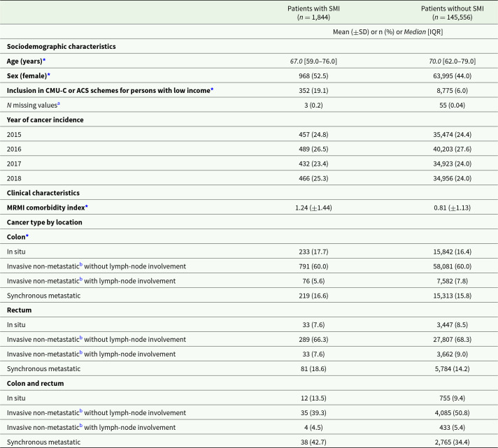
Task: Select the Sociodemographic characteristics section heading
Action: pyautogui.click(x=60, y=46)
